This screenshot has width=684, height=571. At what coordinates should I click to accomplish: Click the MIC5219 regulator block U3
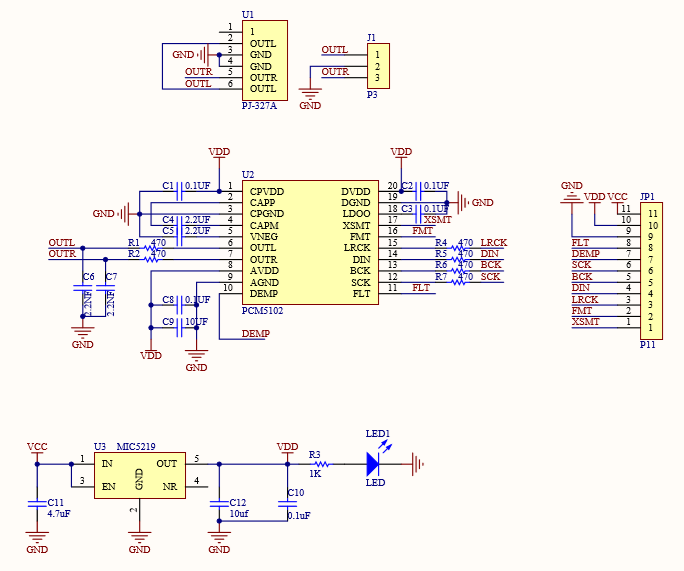139,474
